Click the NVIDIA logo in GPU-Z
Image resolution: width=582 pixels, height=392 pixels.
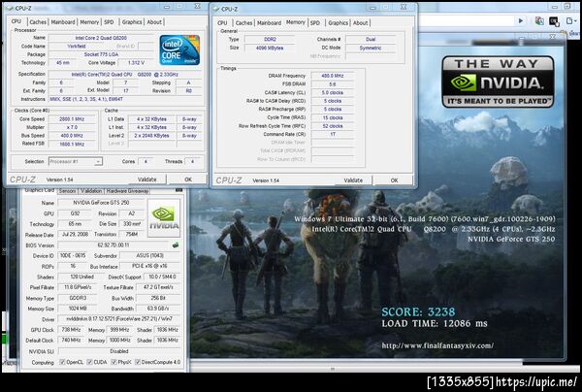164,218
